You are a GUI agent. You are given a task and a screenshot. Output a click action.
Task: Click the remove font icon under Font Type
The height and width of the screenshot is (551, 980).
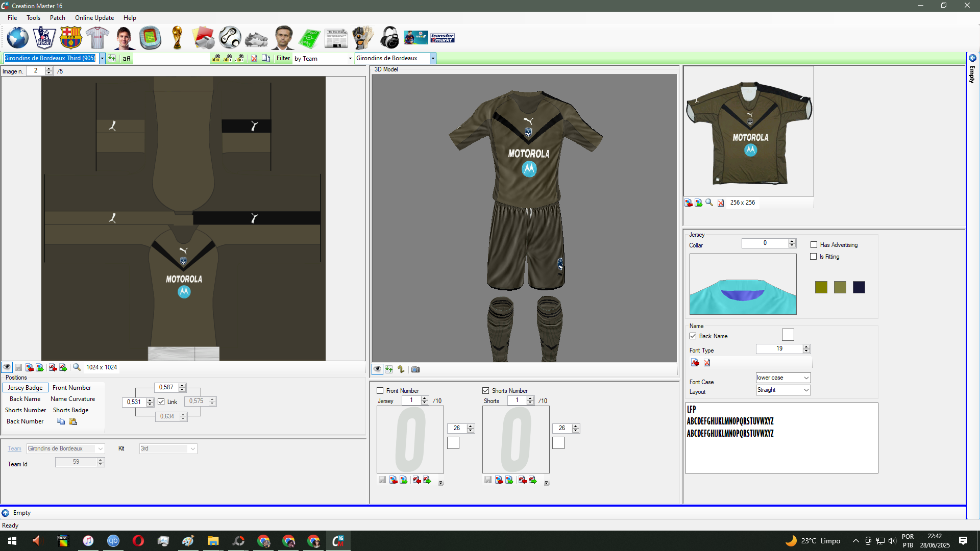707,363
